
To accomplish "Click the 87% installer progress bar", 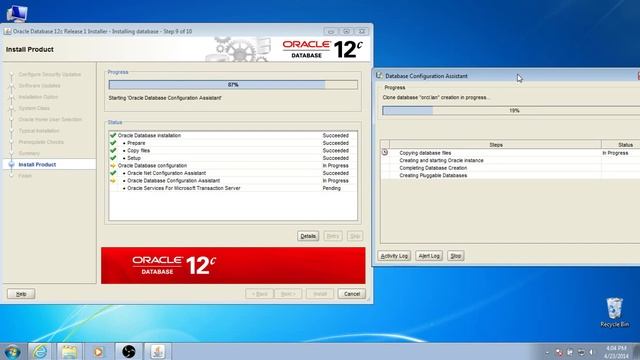I will pyautogui.click(x=233, y=84).
